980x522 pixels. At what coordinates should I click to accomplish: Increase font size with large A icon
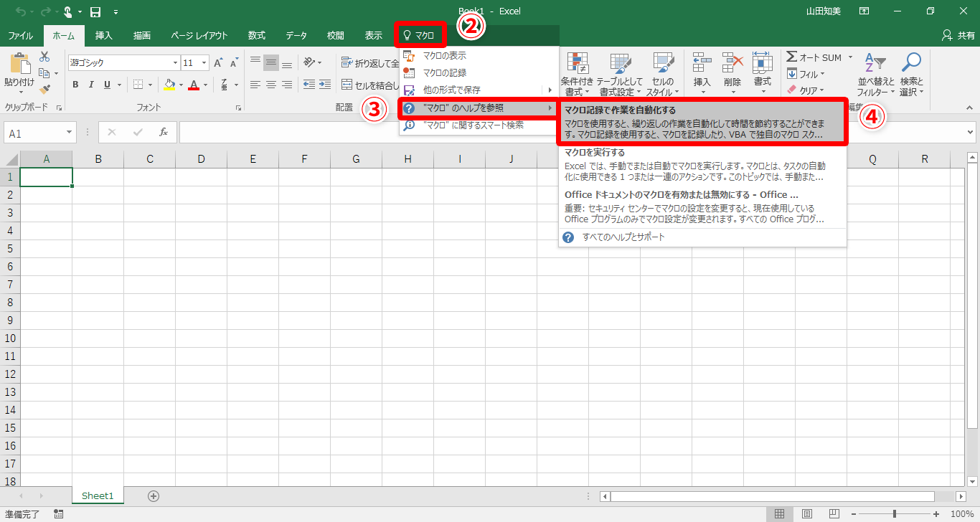point(218,63)
